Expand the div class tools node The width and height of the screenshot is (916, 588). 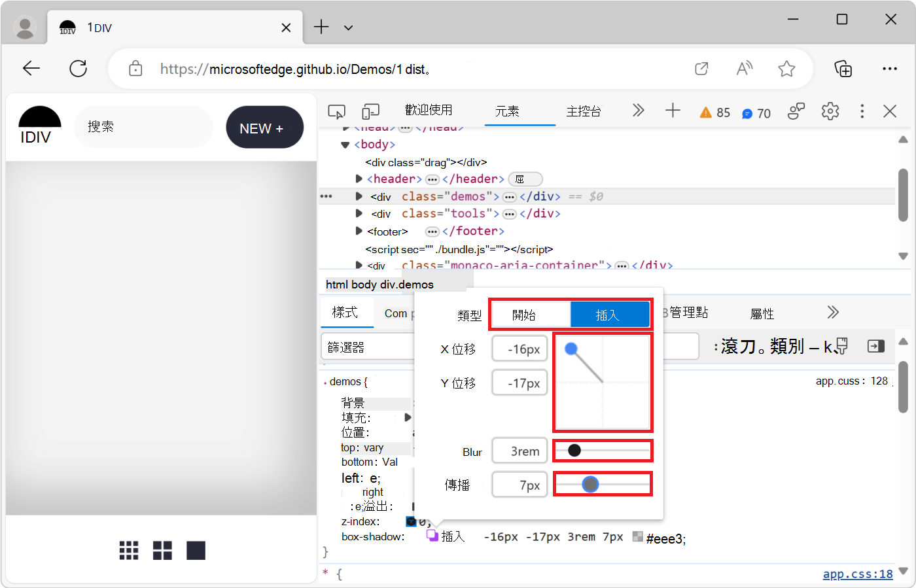pos(359,213)
